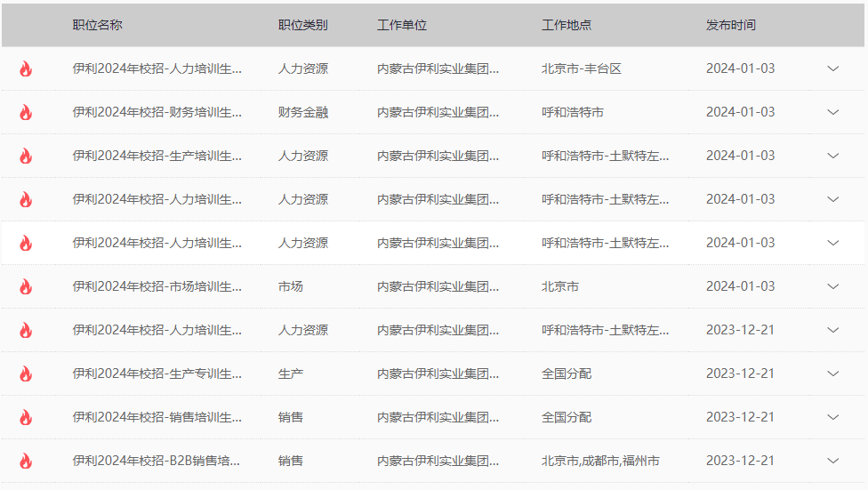The image size is (868, 490).
Task: Expand the 市场培训生 job row
Action: [x=833, y=287]
